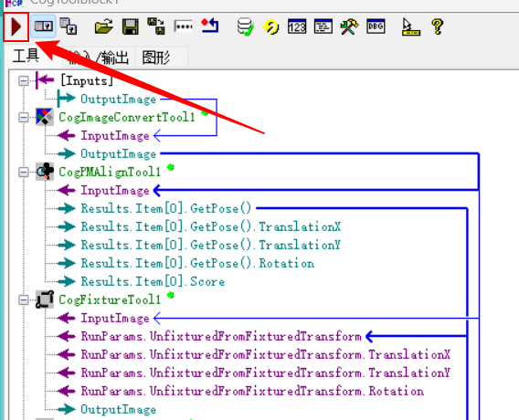Switch to the 工具 tab

(26, 56)
